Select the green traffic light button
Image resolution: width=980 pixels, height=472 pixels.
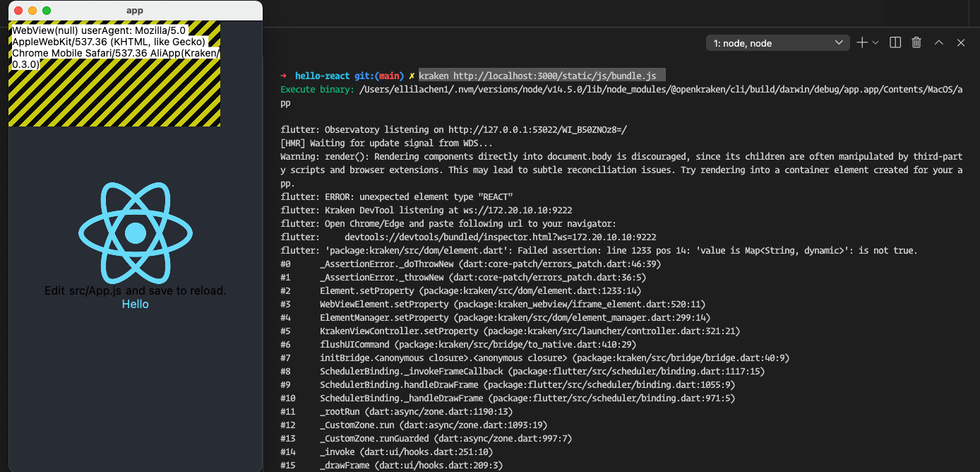(47, 11)
